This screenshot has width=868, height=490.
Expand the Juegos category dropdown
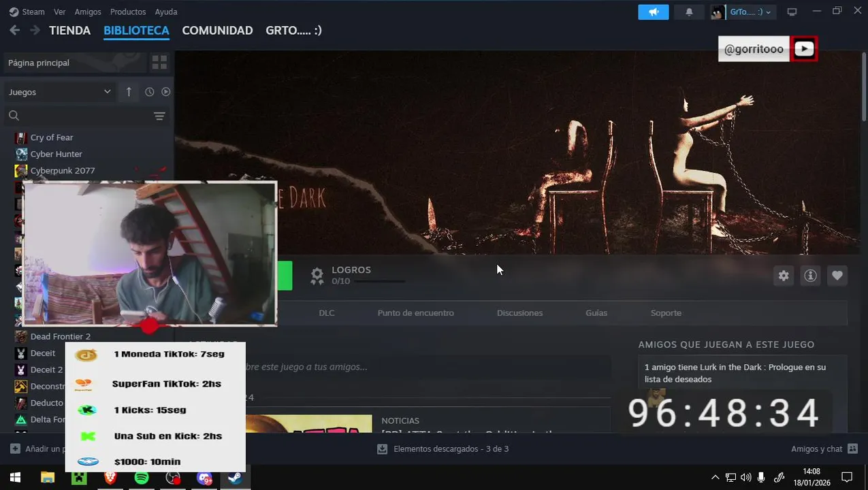coord(59,92)
